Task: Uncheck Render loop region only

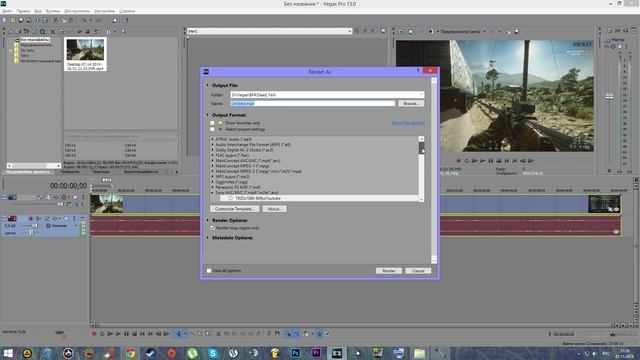Action: tap(212, 228)
